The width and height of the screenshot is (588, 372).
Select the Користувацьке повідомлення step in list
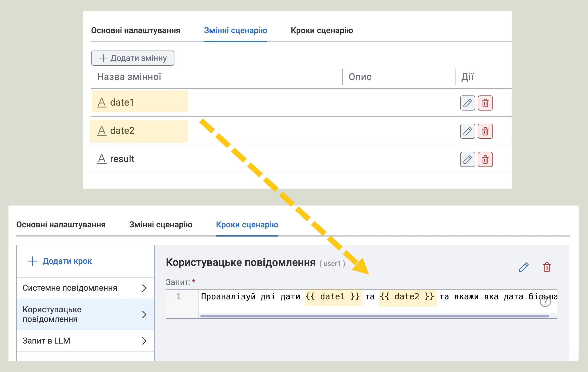pos(85,314)
